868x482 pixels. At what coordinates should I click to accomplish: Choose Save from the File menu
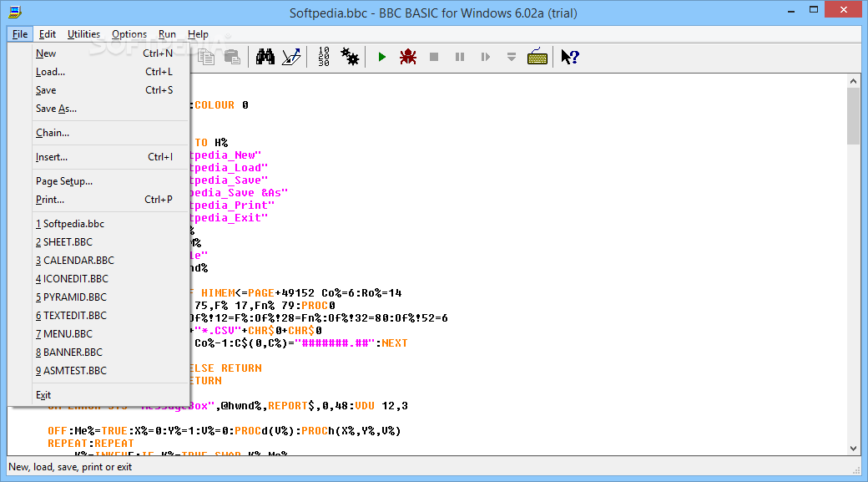pyautogui.click(x=104, y=89)
